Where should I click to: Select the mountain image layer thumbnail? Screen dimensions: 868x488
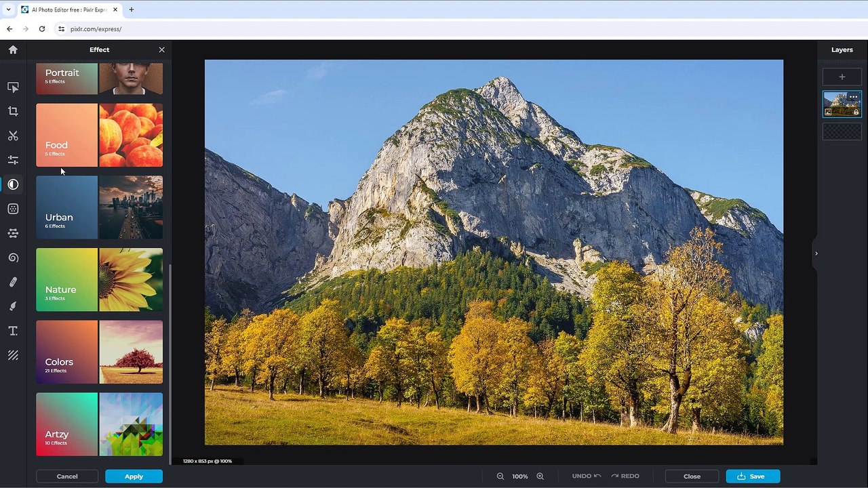pos(842,104)
